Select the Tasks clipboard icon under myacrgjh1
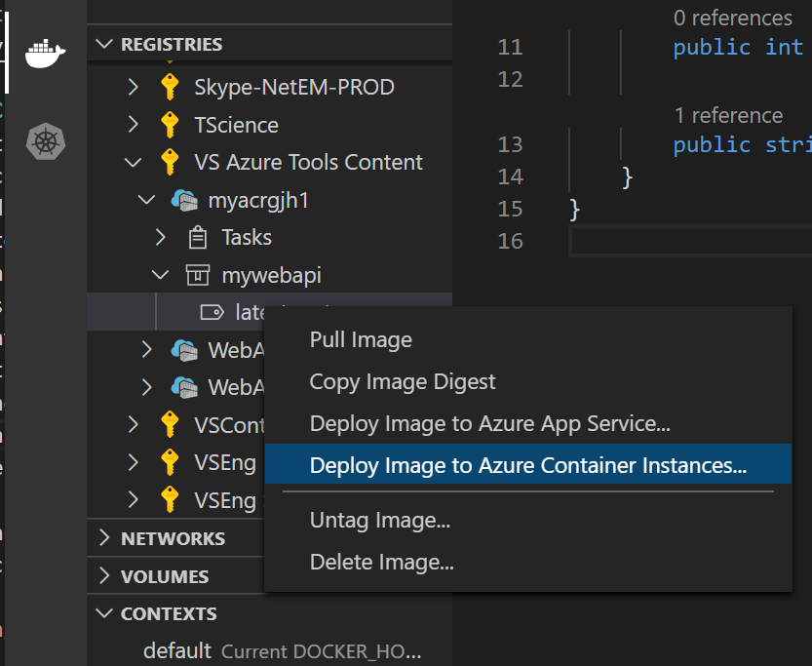The width and height of the screenshot is (812, 666). 196,237
